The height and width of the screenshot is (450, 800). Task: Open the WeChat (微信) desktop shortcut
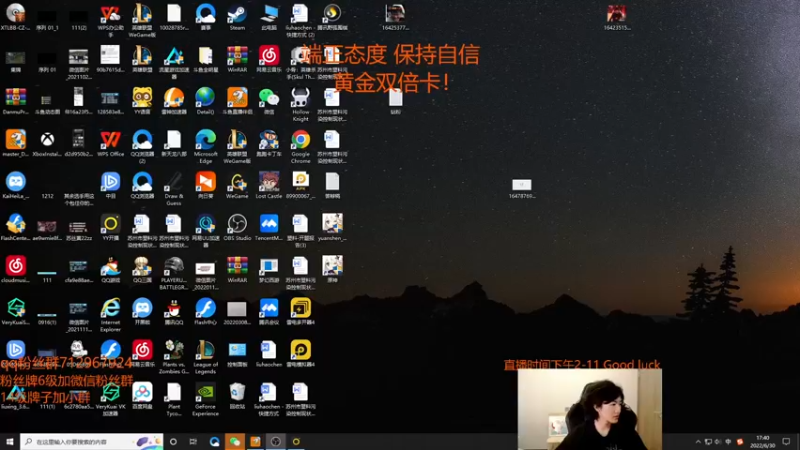point(269,101)
